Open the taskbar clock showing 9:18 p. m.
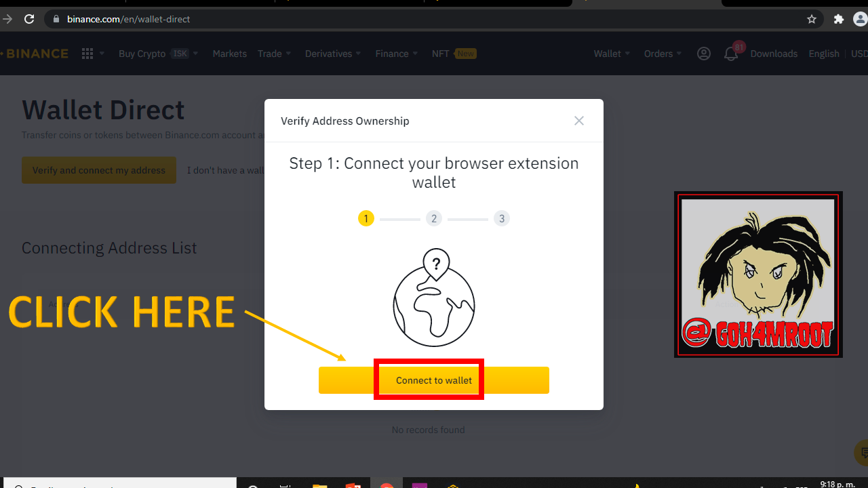This screenshot has height=488, width=868. (837, 484)
